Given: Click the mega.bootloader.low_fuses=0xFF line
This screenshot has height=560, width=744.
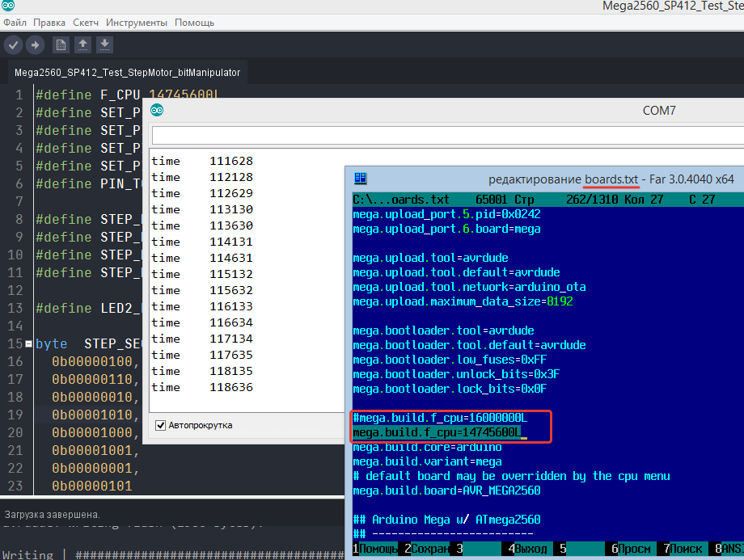Looking at the screenshot, I should 450,360.
